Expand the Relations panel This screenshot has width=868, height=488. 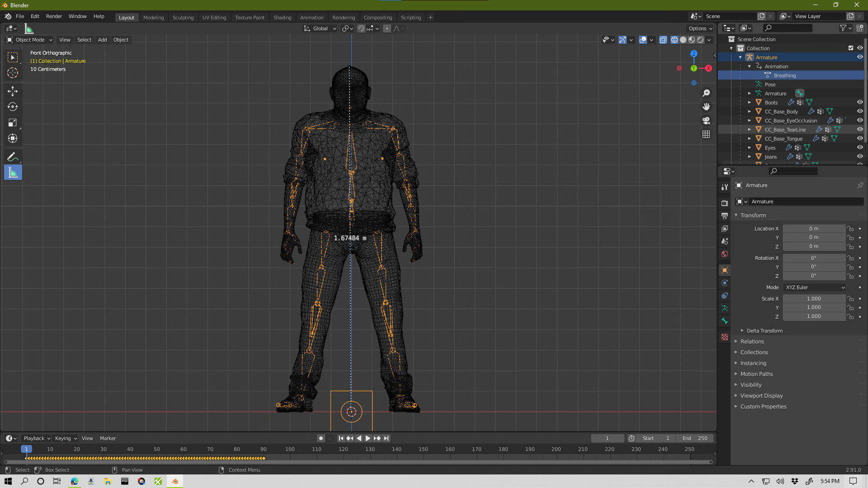tap(752, 342)
